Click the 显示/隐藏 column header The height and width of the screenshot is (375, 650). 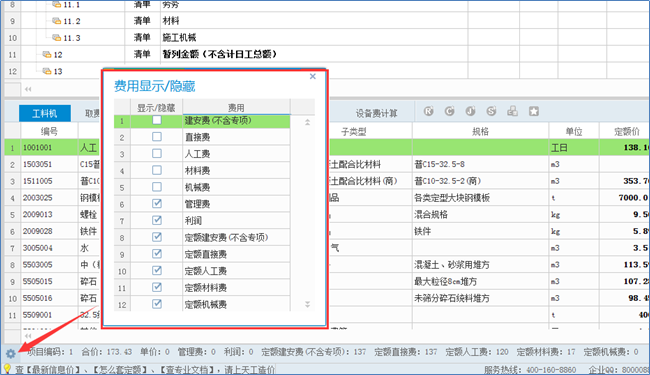click(x=156, y=108)
